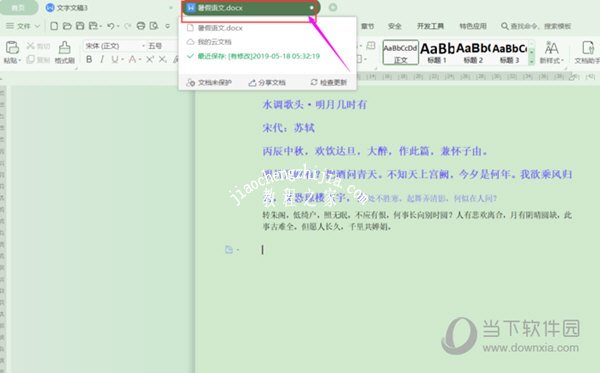Click the 文档未保护 button

tap(209, 82)
